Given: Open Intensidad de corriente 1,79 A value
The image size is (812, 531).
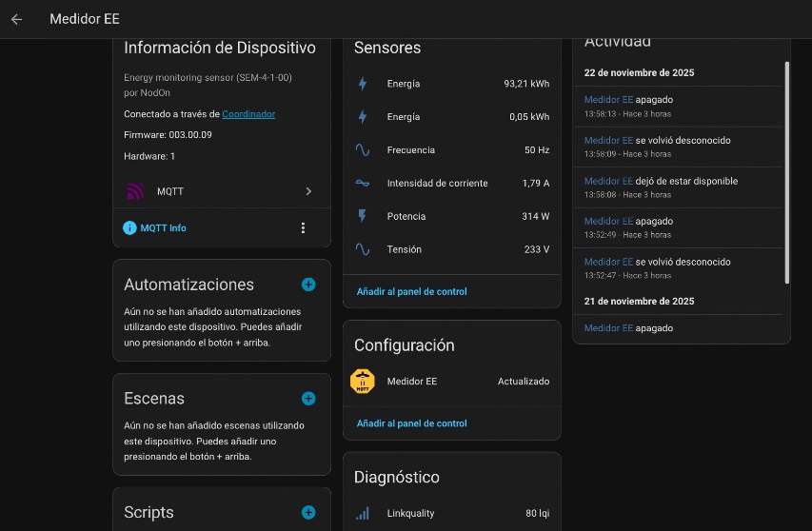Looking at the screenshot, I should pos(536,184).
